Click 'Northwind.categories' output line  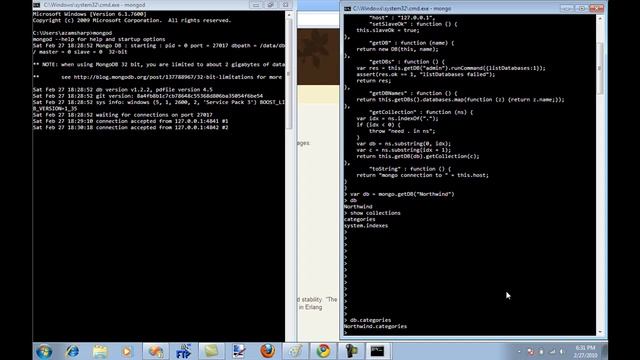click(376, 327)
